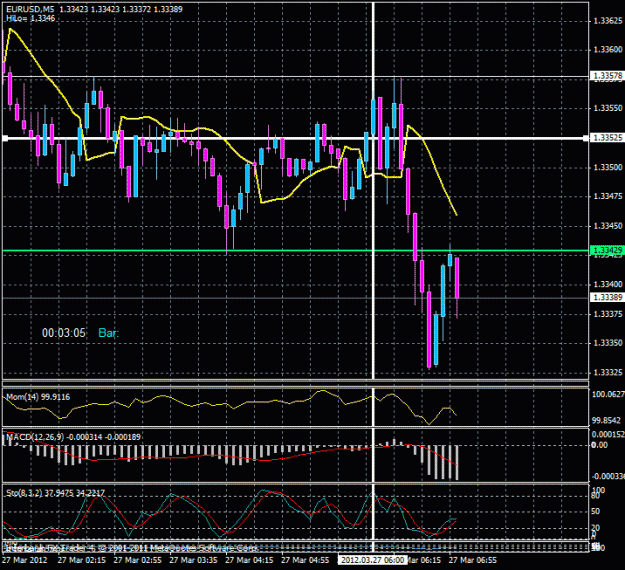The width and height of the screenshot is (625, 570).
Task: Click the 27 Mar 03:35 time axis label
Action: (x=193, y=560)
